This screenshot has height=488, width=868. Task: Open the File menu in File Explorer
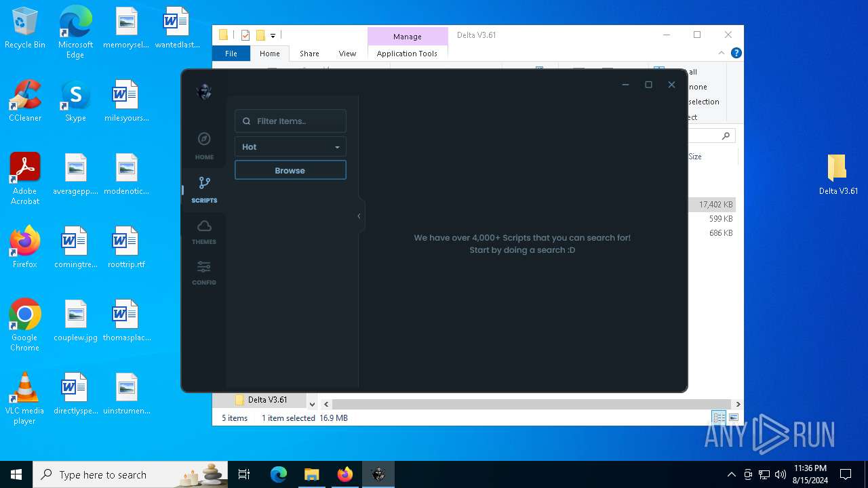coord(231,54)
